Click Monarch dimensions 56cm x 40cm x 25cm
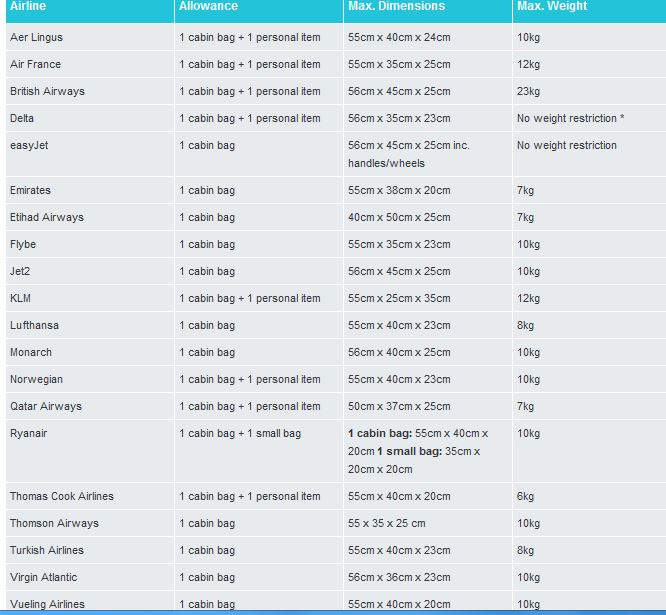Screen dimensions: 666x615 (428, 352)
